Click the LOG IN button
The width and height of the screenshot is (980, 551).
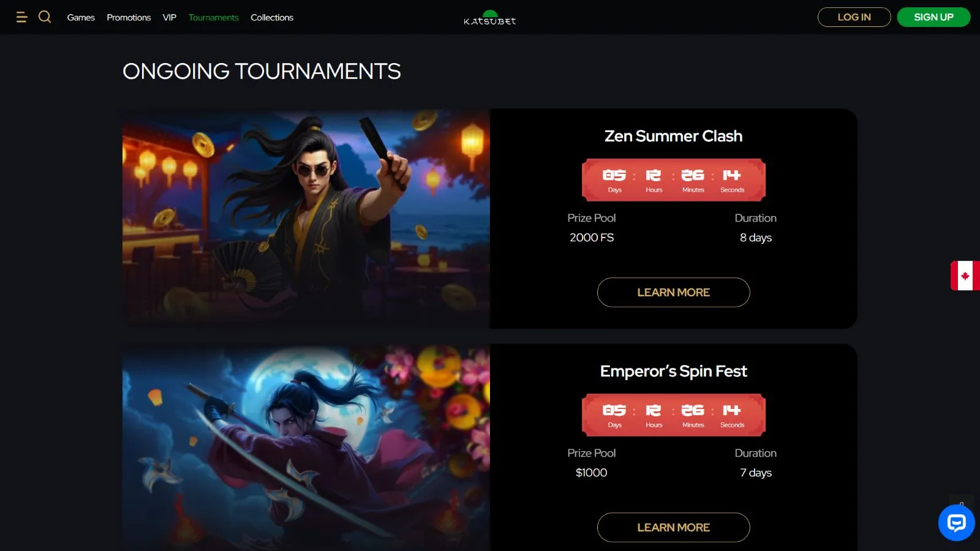click(854, 17)
